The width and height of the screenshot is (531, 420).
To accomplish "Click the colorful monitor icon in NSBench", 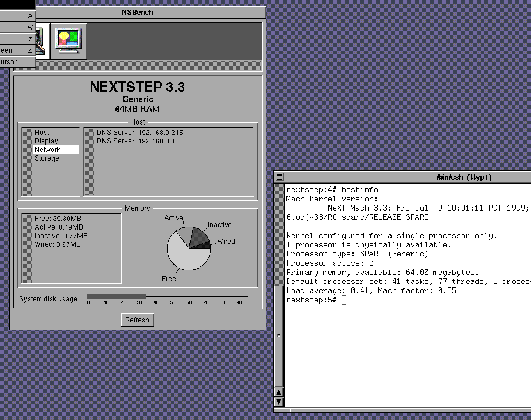I will (x=68, y=41).
